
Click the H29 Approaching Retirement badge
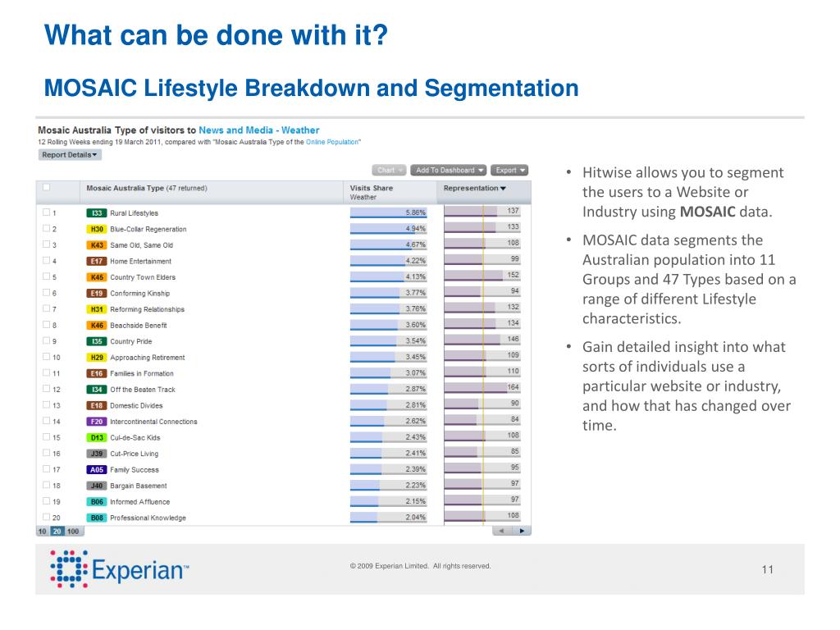[97, 358]
